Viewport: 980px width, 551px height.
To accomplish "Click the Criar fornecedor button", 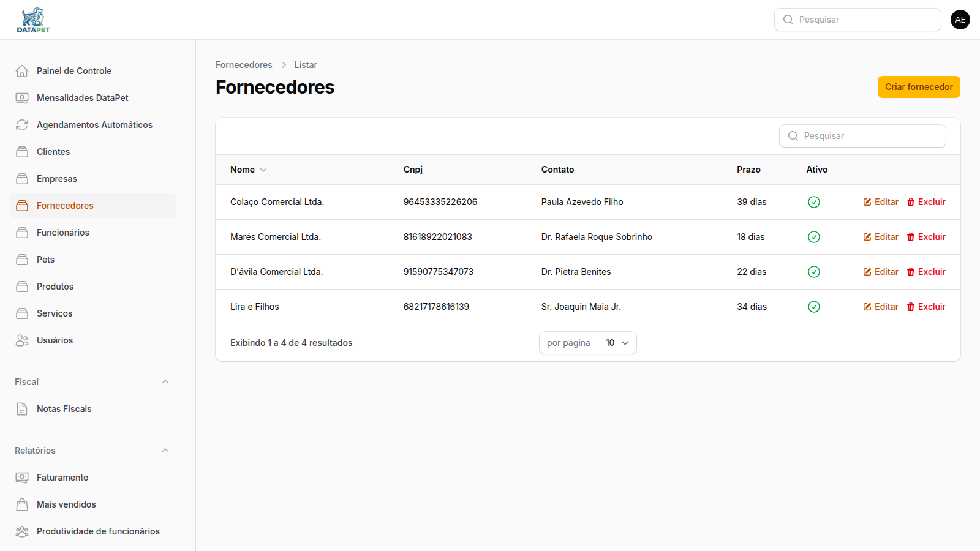I will (x=919, y=87).
